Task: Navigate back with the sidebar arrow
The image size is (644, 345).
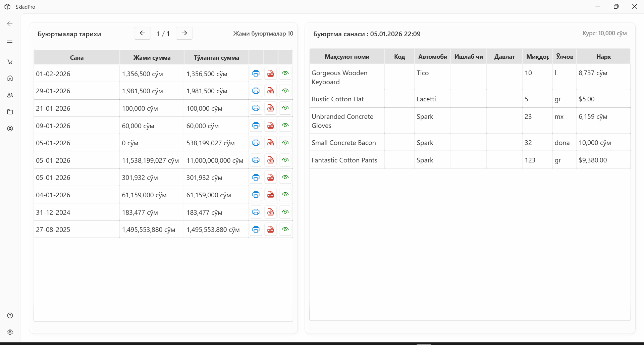Action: 10,24
